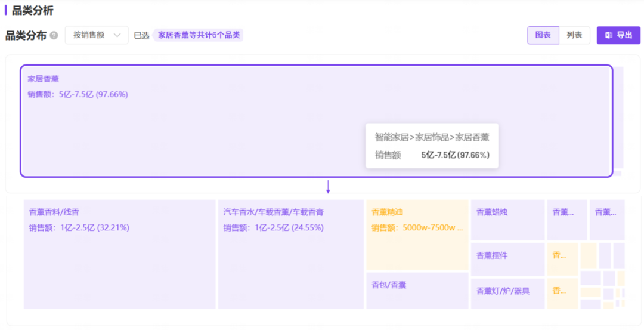Select the 香薰灯/炉/器具 treemap block

coord(507,294)
